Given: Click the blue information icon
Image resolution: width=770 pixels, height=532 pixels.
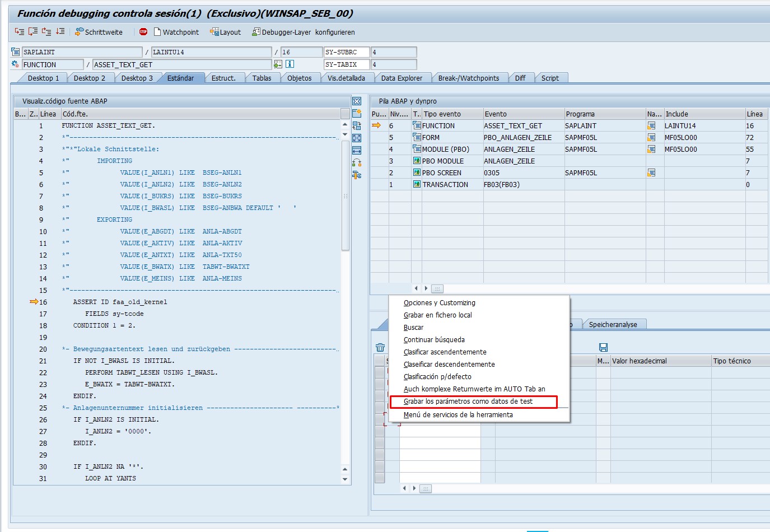Looking at the screenshot, I should 290,64.
